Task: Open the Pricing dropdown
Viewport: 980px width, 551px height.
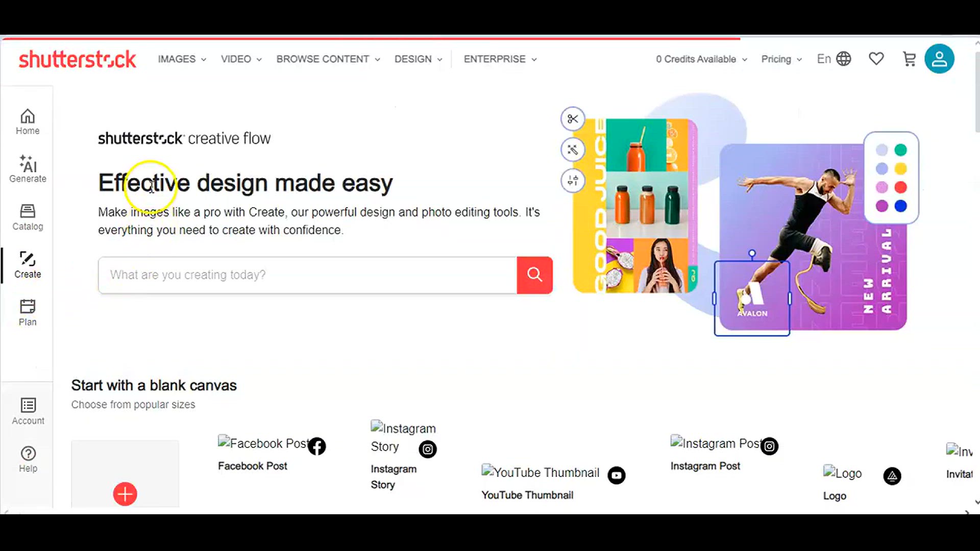Action: click(x=781, y=59)
